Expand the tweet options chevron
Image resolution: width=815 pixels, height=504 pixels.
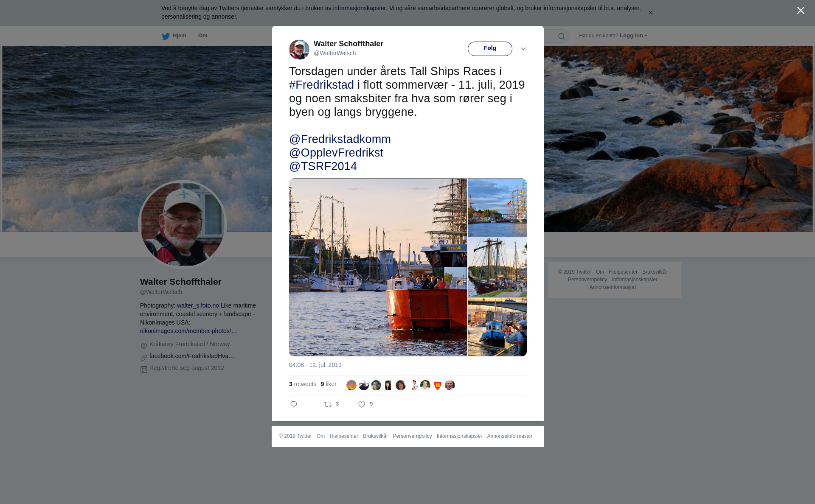point(523,49)
